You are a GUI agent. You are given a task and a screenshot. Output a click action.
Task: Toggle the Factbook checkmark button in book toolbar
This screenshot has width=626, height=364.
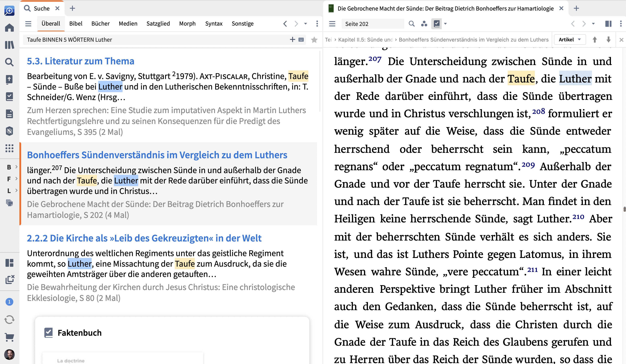436,24
